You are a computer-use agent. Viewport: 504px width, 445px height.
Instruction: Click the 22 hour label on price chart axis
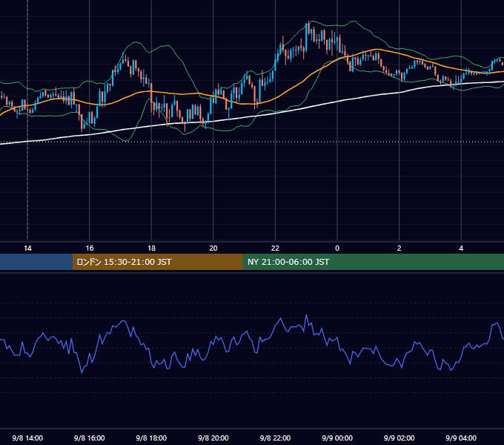click(x=275, y=248)
